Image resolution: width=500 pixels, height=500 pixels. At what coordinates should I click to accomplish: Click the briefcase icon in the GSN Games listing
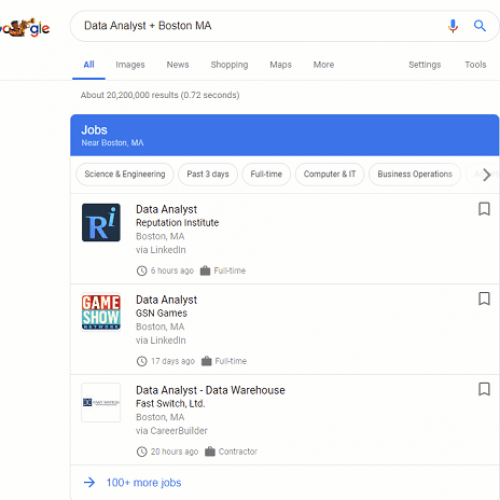click(x=206, y=361)
